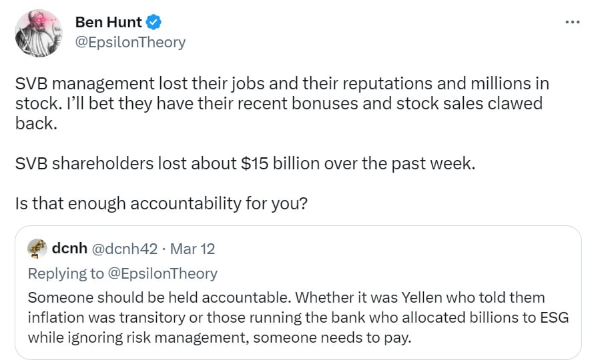Screen dimensions: 594x364
Task: Click dcnh's small profile avatar
Action: pos(37,249)
